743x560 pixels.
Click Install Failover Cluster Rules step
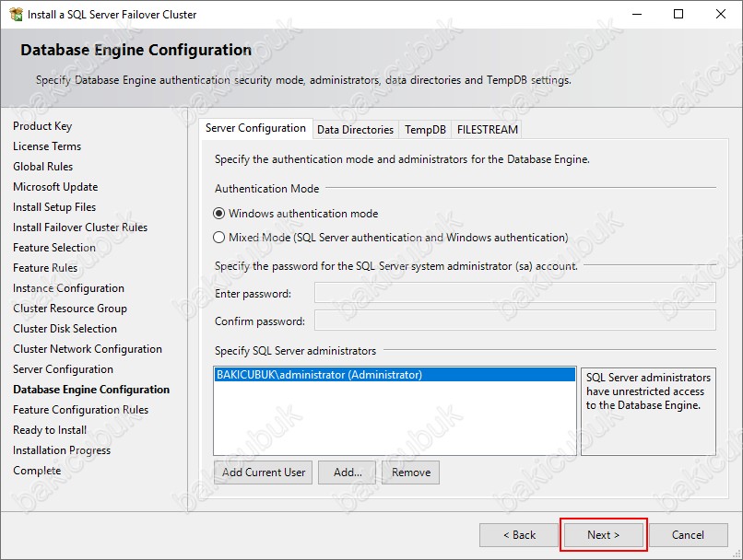point(80,227)
